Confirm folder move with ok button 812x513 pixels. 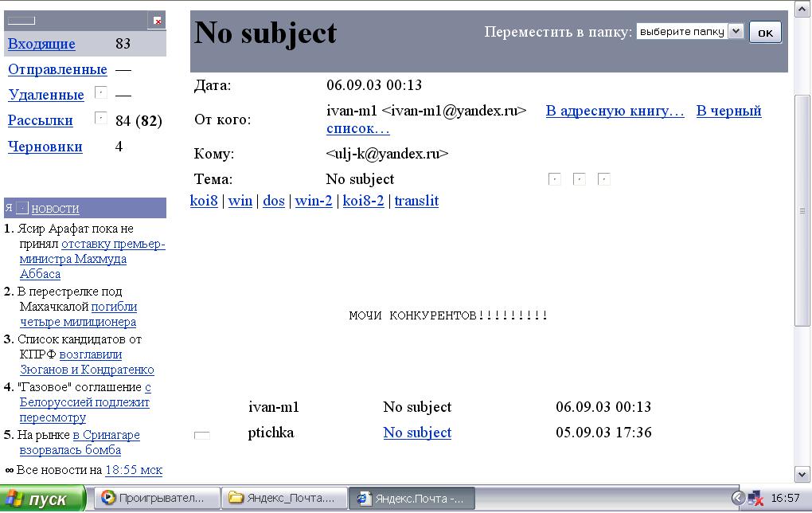pos(765,33)
